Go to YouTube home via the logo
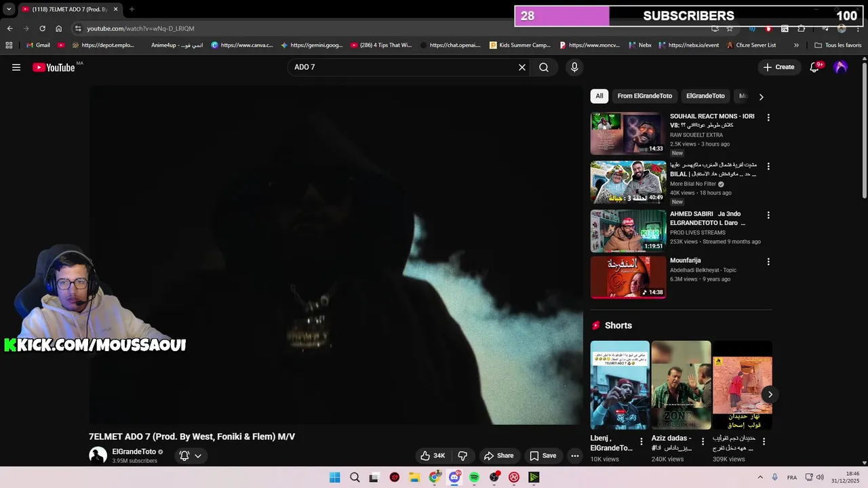Image resolution: width=868 pixels, height=488 pixels. pyautogui.click(x=54, y=67)
